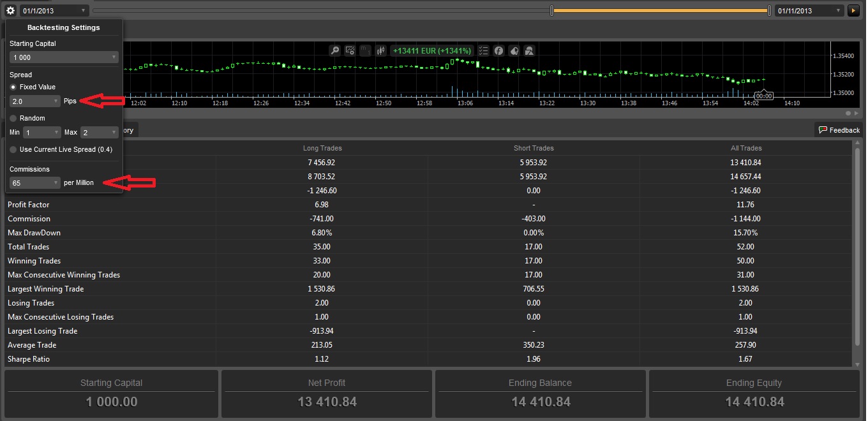Select the Largest Losing Trade row label
The width and height of the screenshot is (868, 421).
point(43,331)
